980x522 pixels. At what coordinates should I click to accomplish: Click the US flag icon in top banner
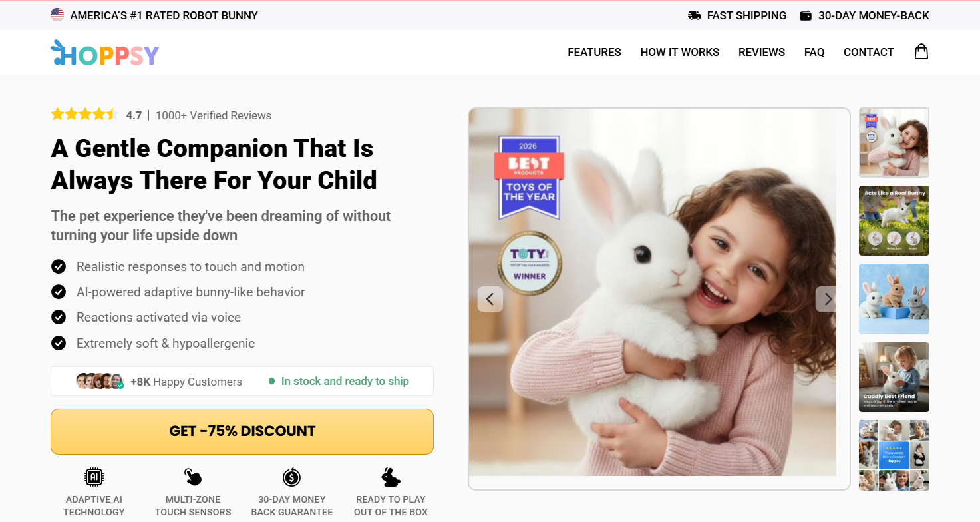57,15
